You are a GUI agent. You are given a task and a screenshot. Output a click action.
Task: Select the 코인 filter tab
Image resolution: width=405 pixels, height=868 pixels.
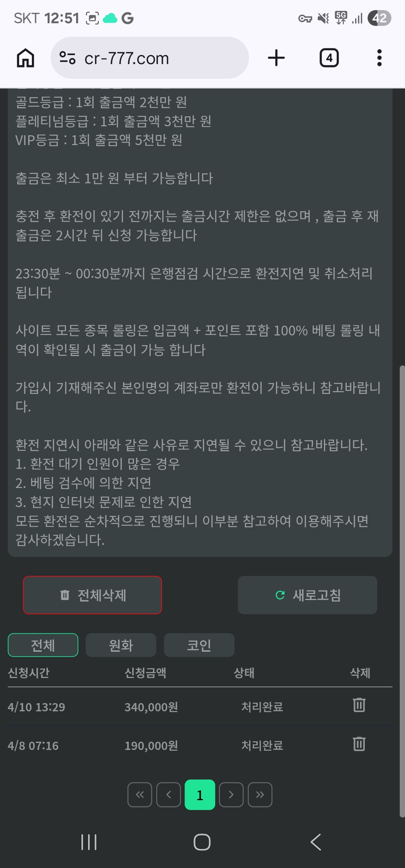[199, 645]
